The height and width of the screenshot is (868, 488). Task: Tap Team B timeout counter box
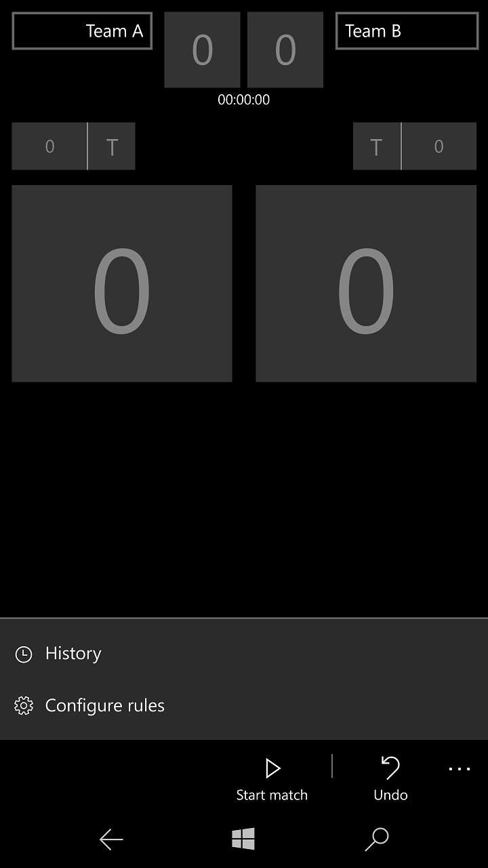click(439, 146)
